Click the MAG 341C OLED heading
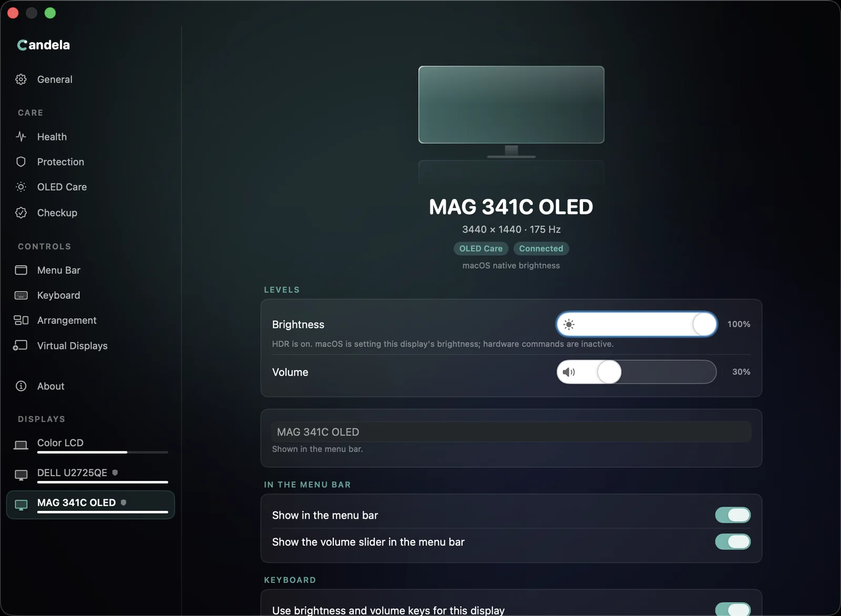The height and width of the screenshot is (616, 841). pos(511,207)
